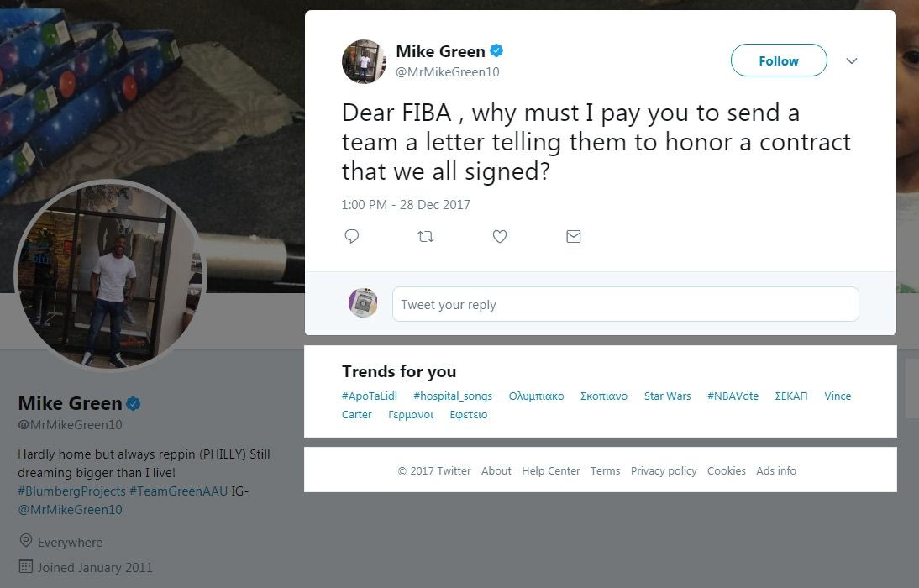Screen dimensions: 919x588
Task: Open the #hospital_songs trending hashtag
Action: pyautogui.click(x=453, y=396)
